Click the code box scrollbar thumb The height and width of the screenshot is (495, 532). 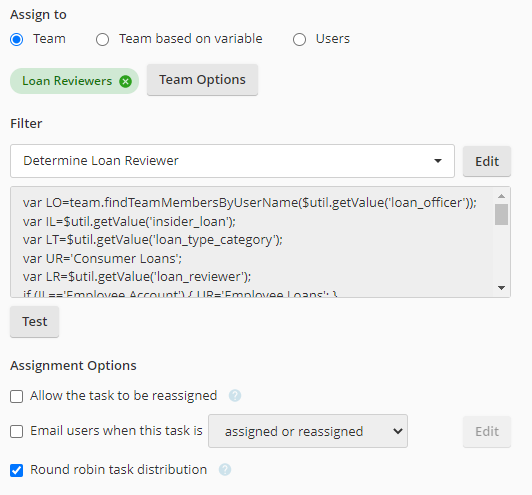(x=501, y=214)
